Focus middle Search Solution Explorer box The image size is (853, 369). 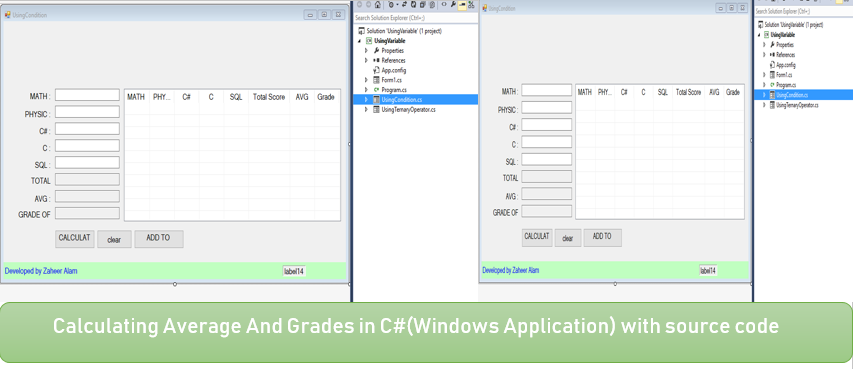[x=416, y=18]
